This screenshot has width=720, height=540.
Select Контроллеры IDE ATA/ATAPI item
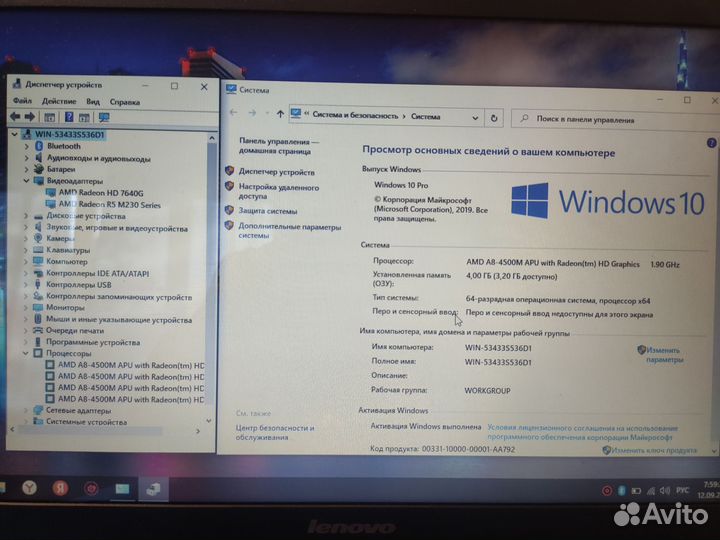click(x=97, y=273)
